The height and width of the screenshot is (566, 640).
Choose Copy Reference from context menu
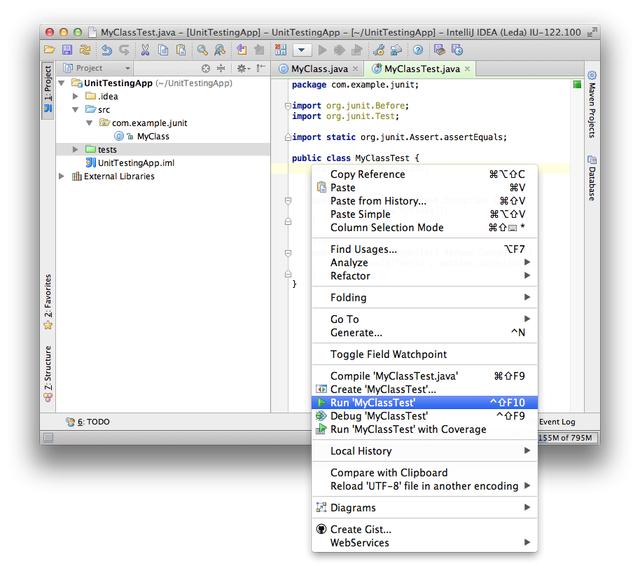pyautogui.click(x=424, y=174)
